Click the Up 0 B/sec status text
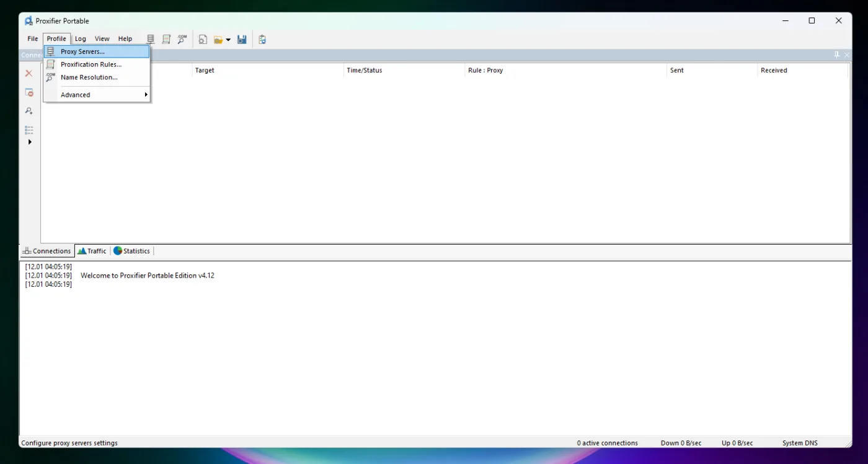 tap(737, 443)
